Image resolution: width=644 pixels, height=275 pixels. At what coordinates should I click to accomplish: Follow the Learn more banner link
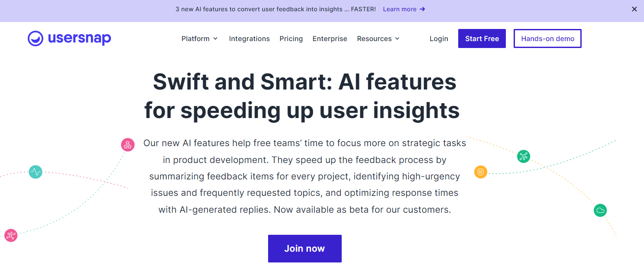399,9
